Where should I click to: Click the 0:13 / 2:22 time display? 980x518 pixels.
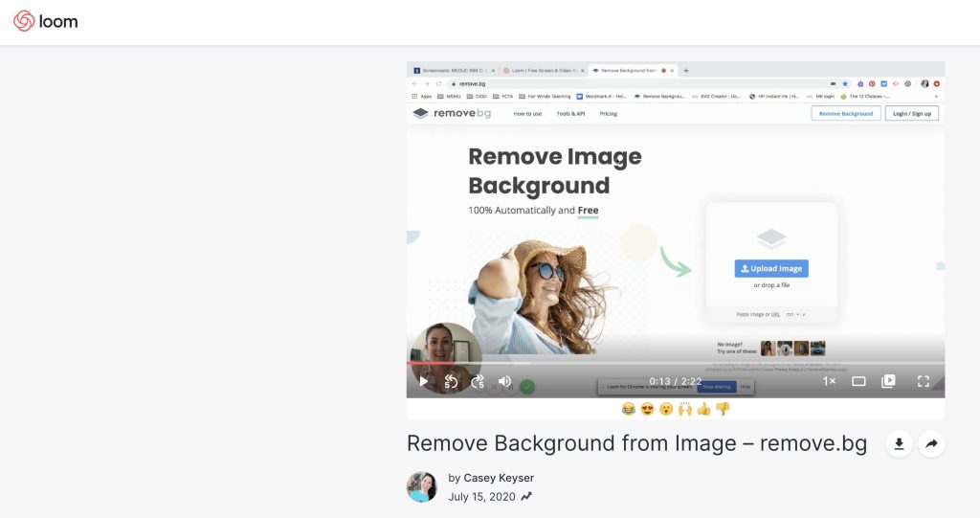(x=675, y=381)
